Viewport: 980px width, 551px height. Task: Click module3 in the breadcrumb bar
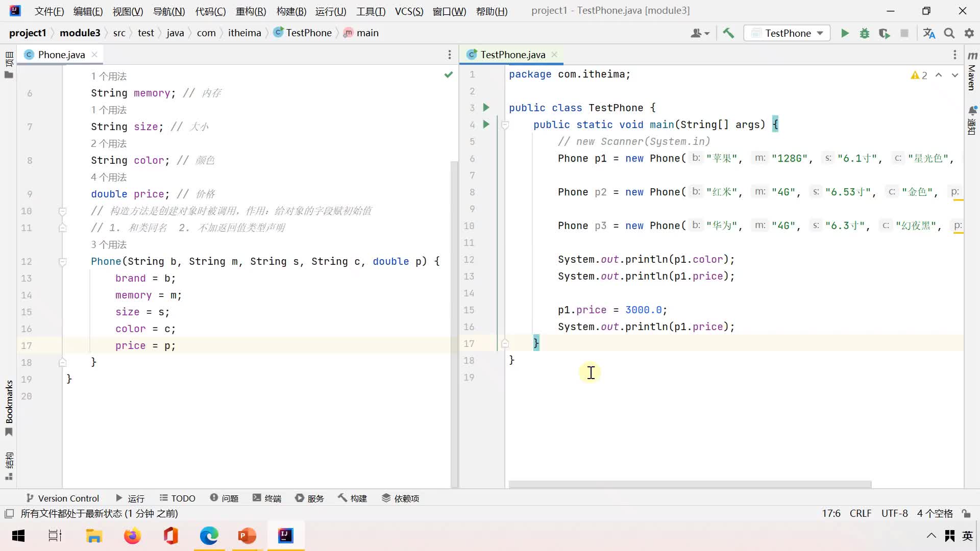[x=80, y=33]
